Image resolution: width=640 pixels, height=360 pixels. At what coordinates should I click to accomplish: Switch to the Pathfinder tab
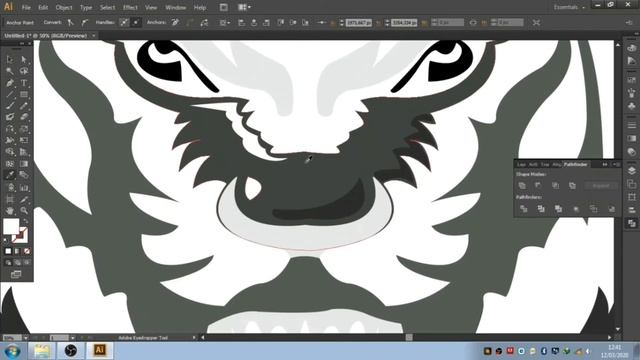coord(575,164)
